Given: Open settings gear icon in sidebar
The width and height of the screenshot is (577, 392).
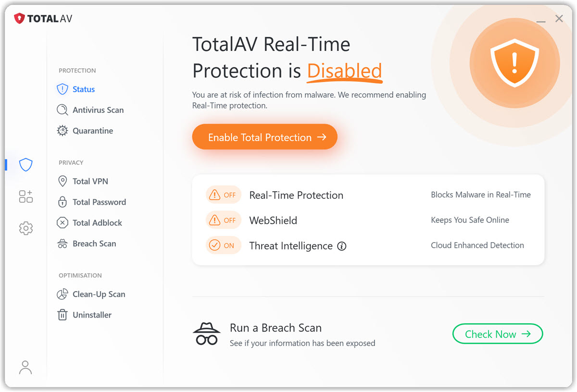Looking at the screenshot, I should coord(25,228).
